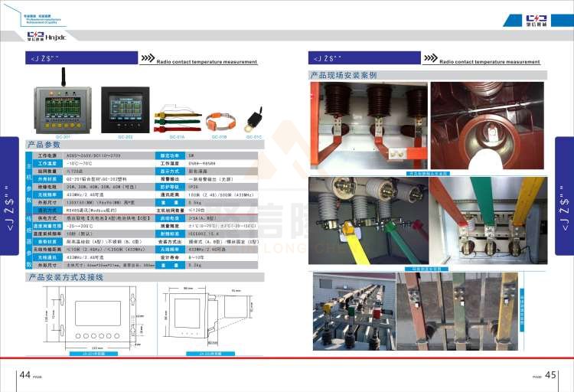Open the top-left red insulator installation photo
Image resolution: width=574 pixels, height=392 pixels.
(367, 126)
